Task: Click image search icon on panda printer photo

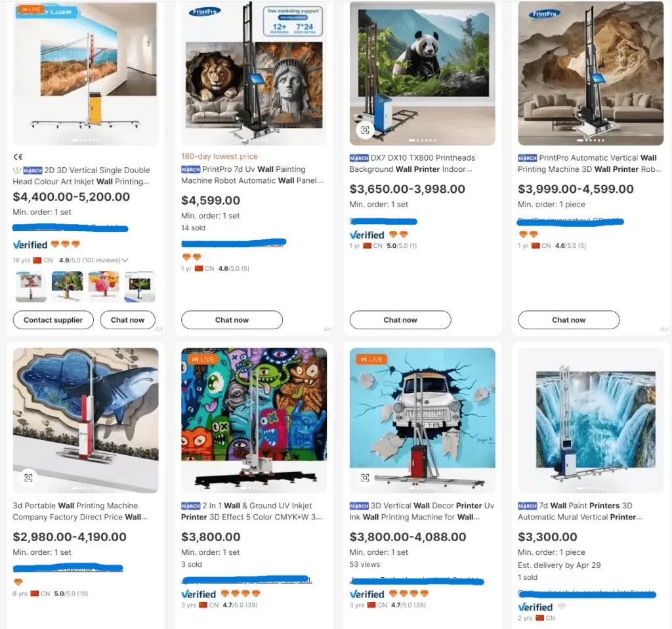Action: point(365,130)
